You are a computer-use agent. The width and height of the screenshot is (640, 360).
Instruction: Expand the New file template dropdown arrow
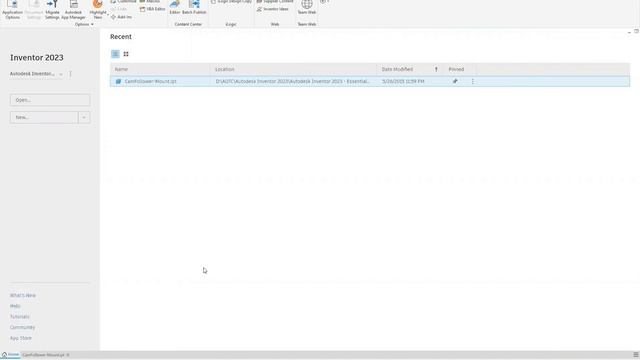point(84,118)
